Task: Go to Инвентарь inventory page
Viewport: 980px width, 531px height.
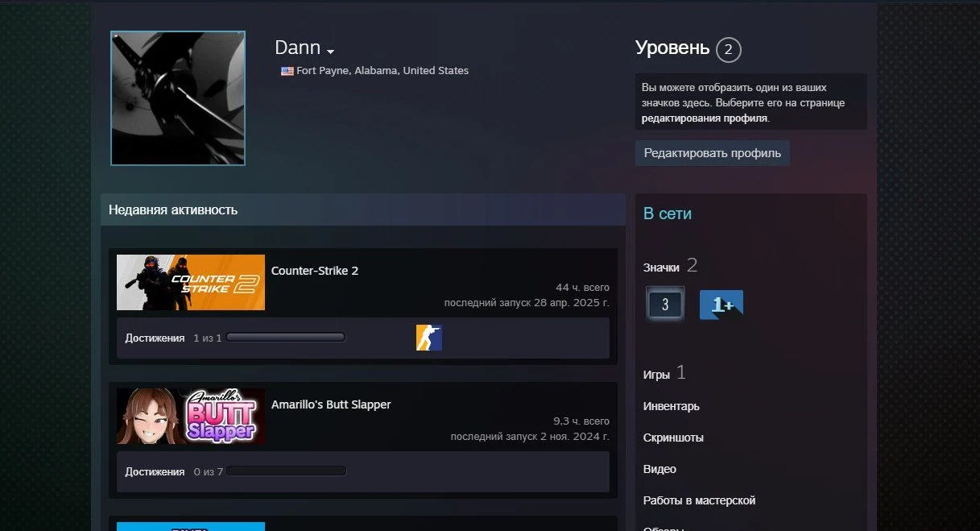Action: [672, 406]
